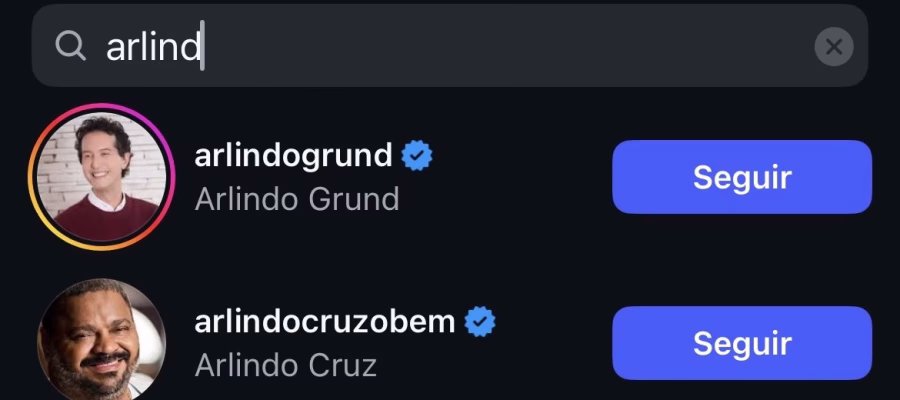Tap the maroon sweater in arlindogrund's avatar
This screenshot has height=400, width=900.
coord(106,221)
